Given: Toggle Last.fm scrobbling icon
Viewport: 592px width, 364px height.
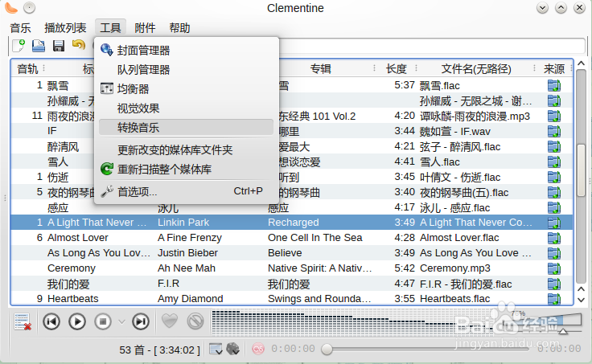Looking at the screenshot, I should (x=258, y=349).
